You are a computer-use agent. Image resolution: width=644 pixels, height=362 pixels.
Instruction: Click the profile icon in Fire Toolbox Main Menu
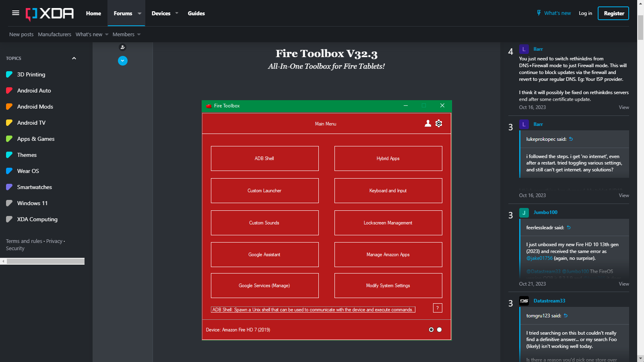(428, 123)
